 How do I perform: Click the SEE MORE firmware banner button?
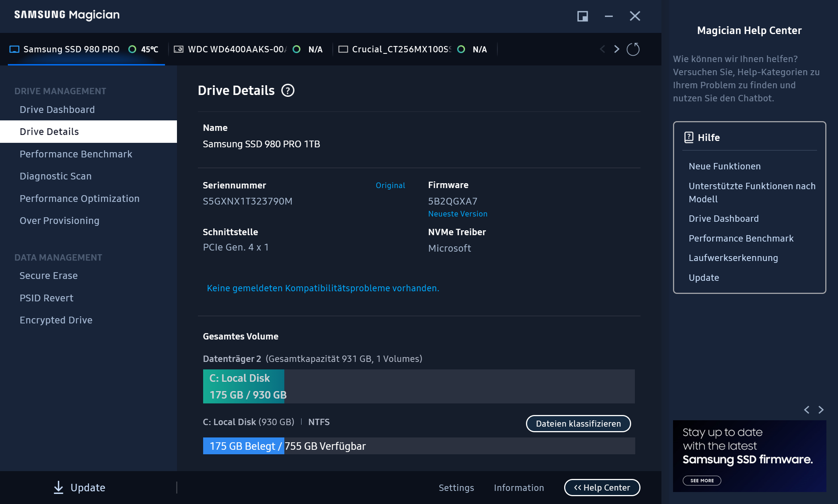point(702,480)
